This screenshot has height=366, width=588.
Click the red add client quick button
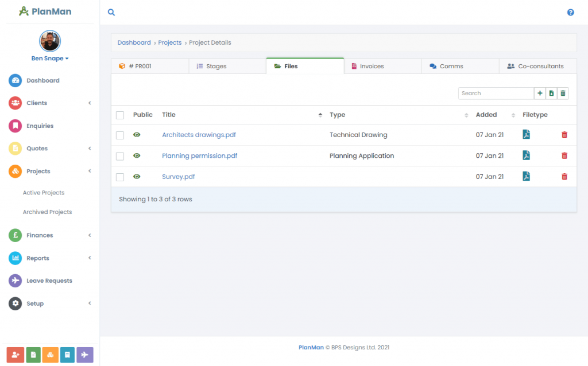click(x=16, y=355)
